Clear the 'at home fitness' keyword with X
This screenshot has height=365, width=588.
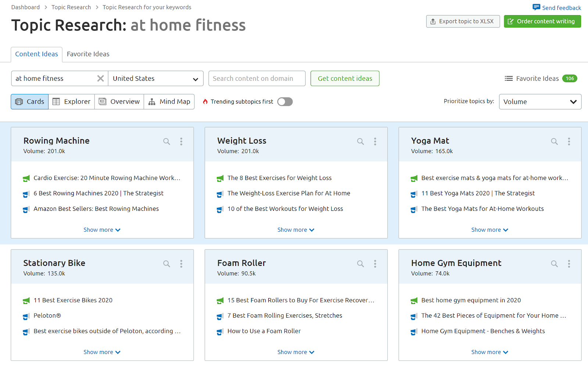100,79
